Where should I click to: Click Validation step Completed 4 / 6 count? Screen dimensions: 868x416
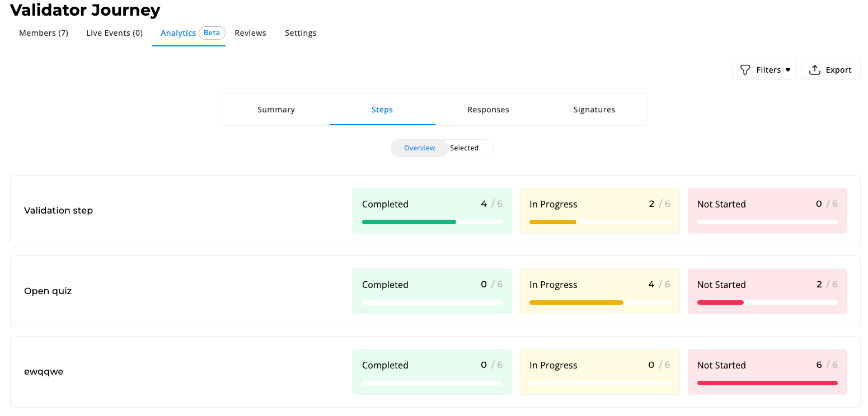click(x=491, y=204)
